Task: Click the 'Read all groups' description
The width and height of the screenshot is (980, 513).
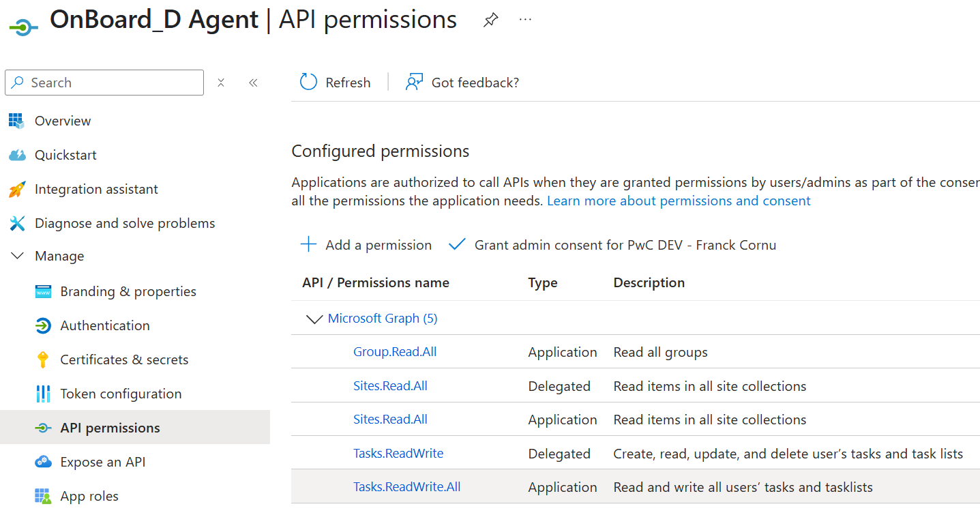Action: [x=661, y=352]
